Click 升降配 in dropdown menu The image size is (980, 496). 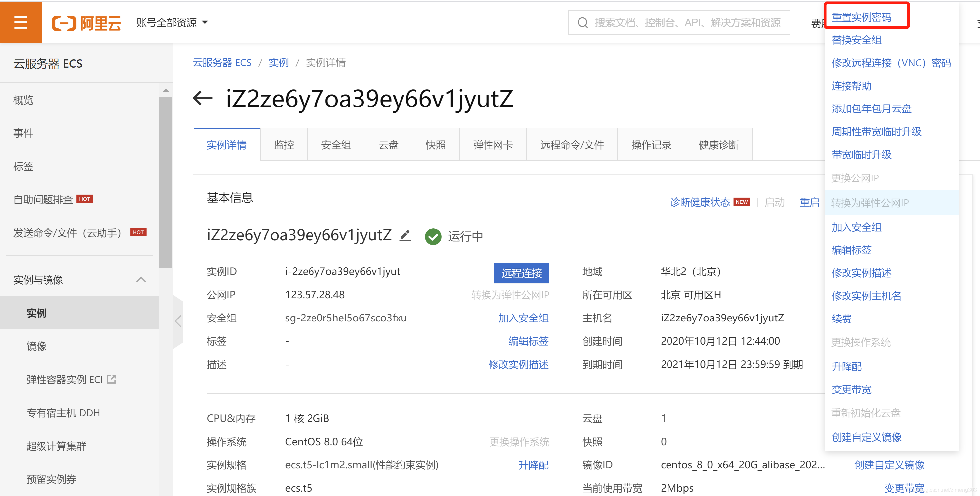coord(846,366)
